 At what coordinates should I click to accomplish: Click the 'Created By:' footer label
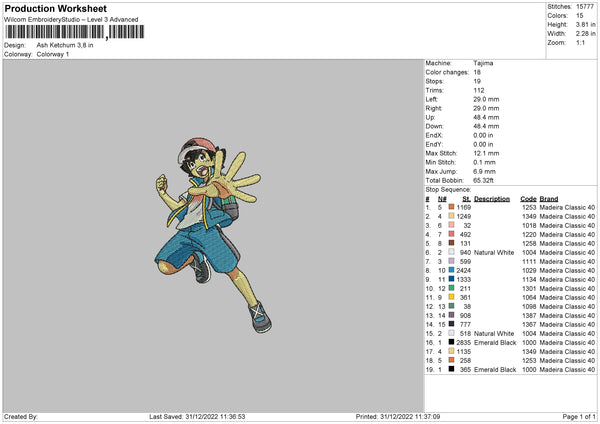click(21, 416)
